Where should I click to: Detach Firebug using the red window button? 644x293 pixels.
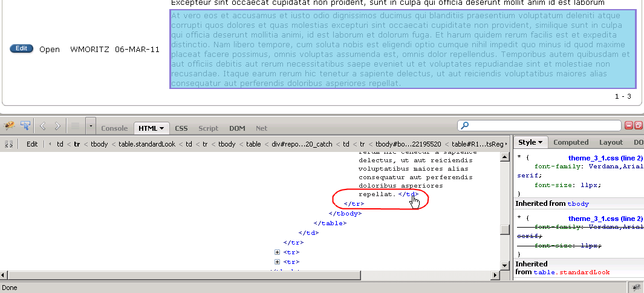(x=638, y=126)
